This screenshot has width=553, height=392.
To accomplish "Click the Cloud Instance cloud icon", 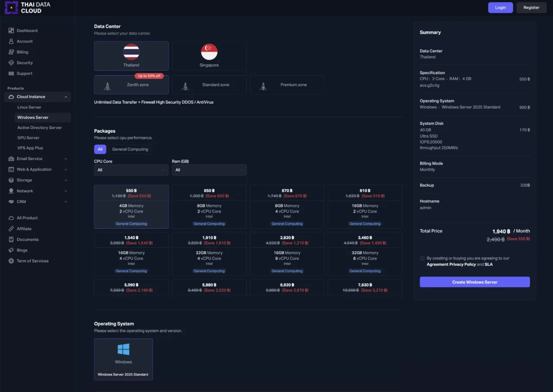I will pos(11,97).
